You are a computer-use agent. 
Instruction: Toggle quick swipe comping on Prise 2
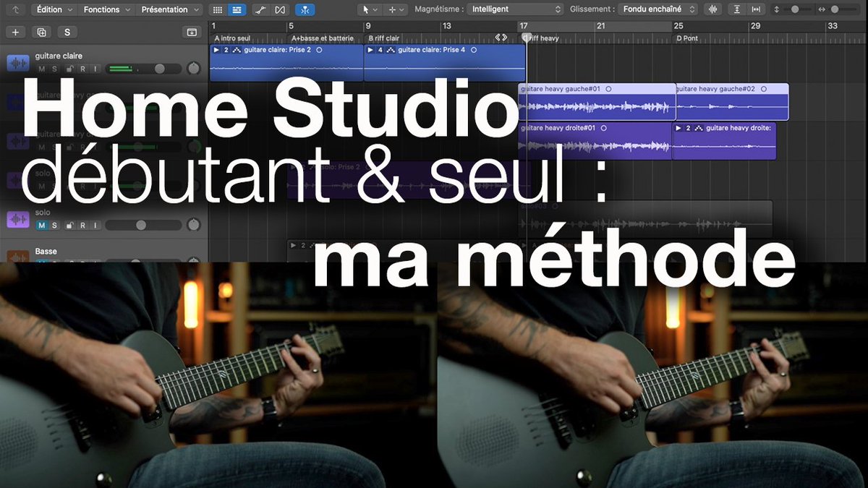click(x=237, y=50)
